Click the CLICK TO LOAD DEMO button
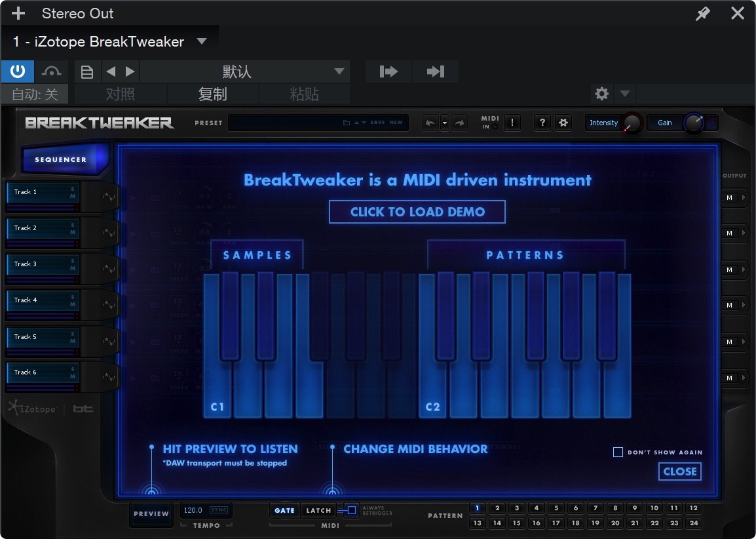This screenshot has height=539, width=756. pos(417,211)
